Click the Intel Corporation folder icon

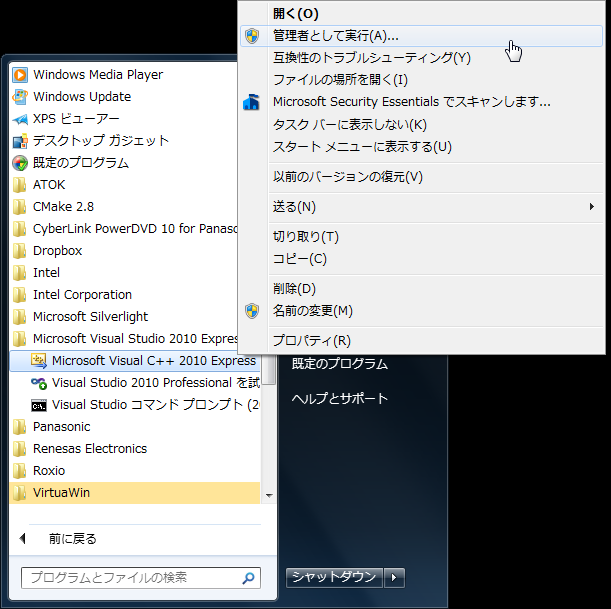click(x=19, y=295)
